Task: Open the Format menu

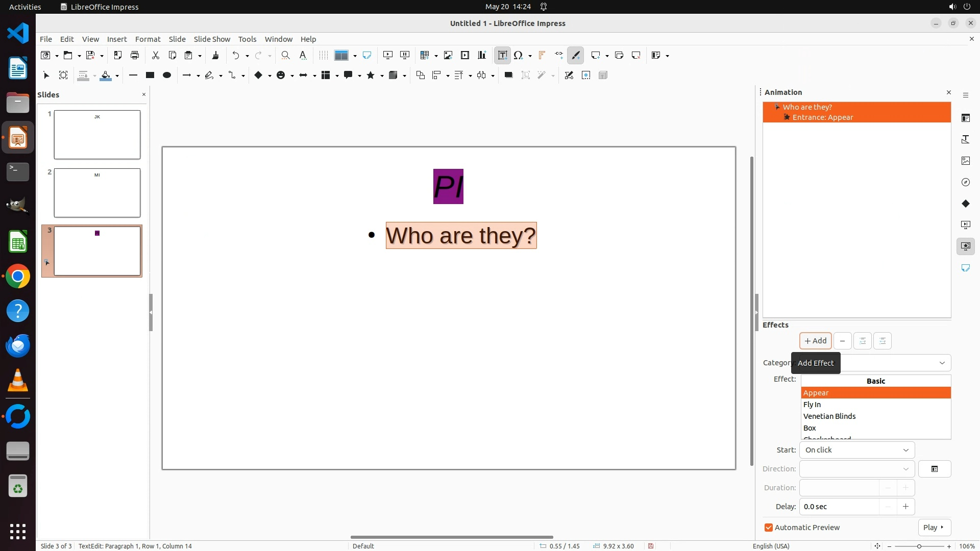Action: 148,39
